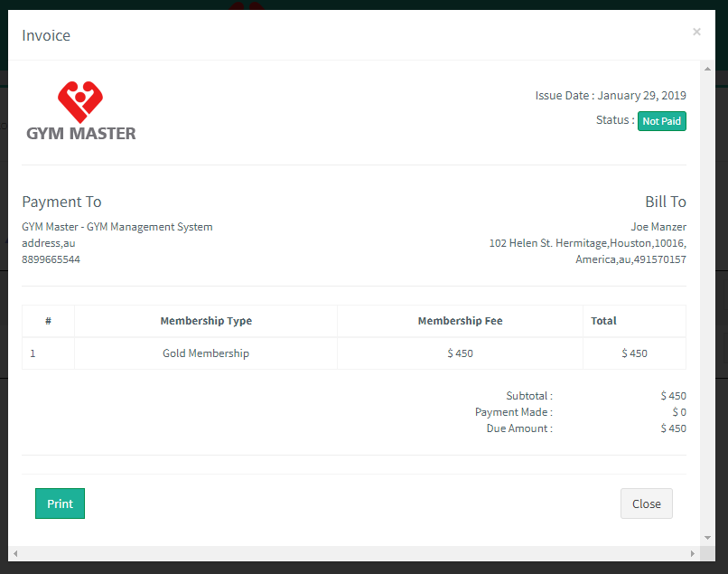Image resolution: width=728 pixels, height=574 pixels.
Task: Click the × icon to dismiss the Invoice dialog
Action: click(696, 31)
